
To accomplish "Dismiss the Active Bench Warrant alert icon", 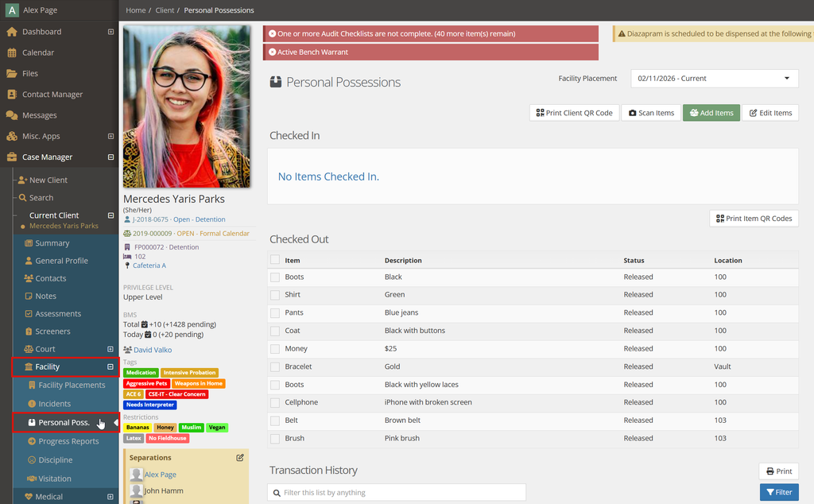I will click(272, 52).
